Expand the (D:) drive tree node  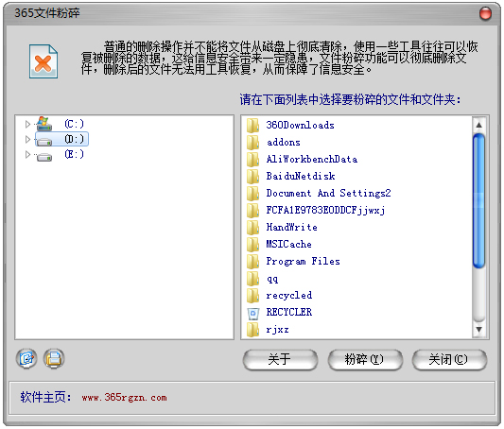[x=27, y=139]
